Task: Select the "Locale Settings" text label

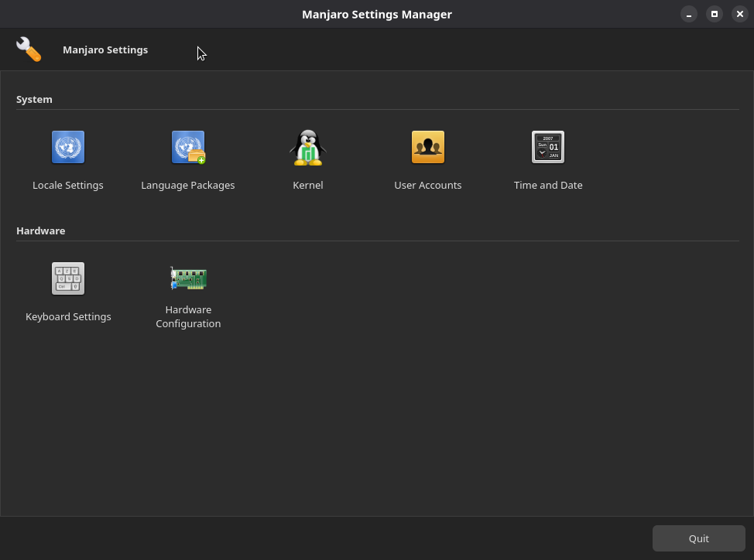Action: pos(68,186)
